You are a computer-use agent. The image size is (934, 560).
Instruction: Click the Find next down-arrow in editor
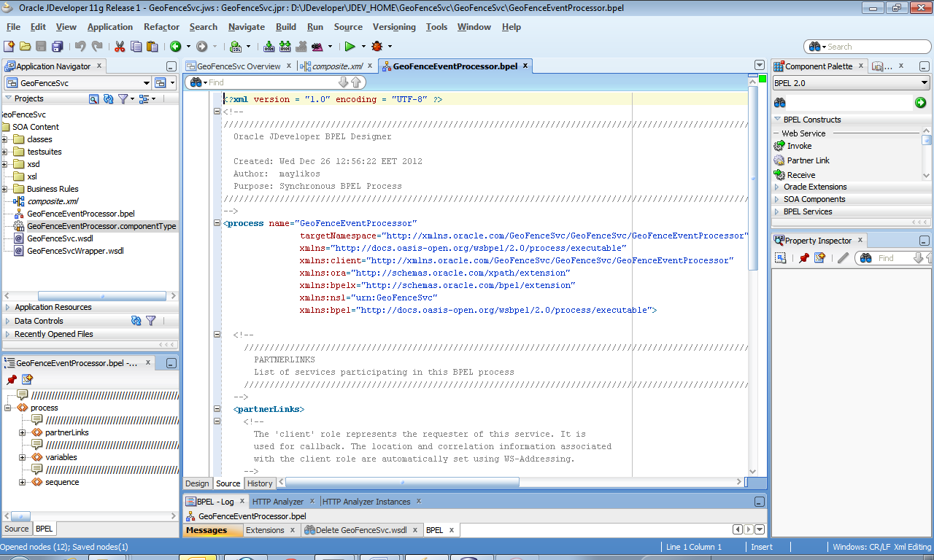(x=344, y=82)
